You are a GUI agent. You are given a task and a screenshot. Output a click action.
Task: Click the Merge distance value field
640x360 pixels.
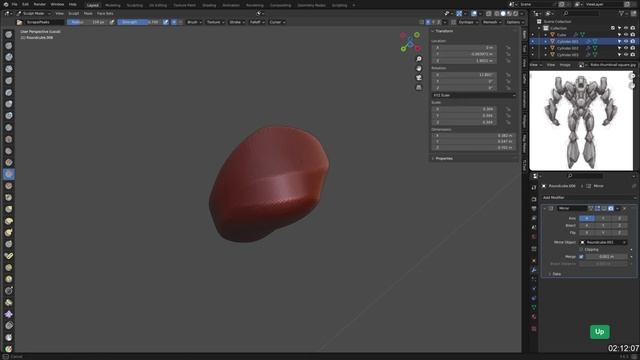coord(607,257)
